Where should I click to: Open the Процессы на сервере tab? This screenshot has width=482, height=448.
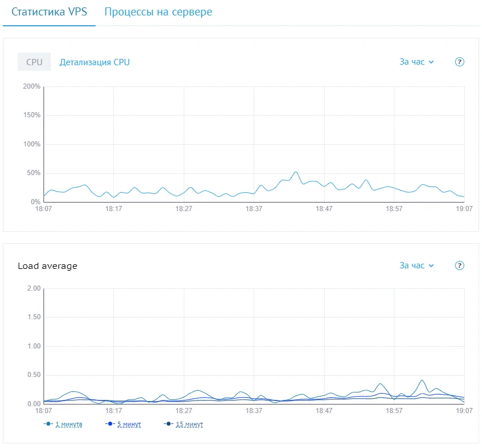(x=158, y=12)
